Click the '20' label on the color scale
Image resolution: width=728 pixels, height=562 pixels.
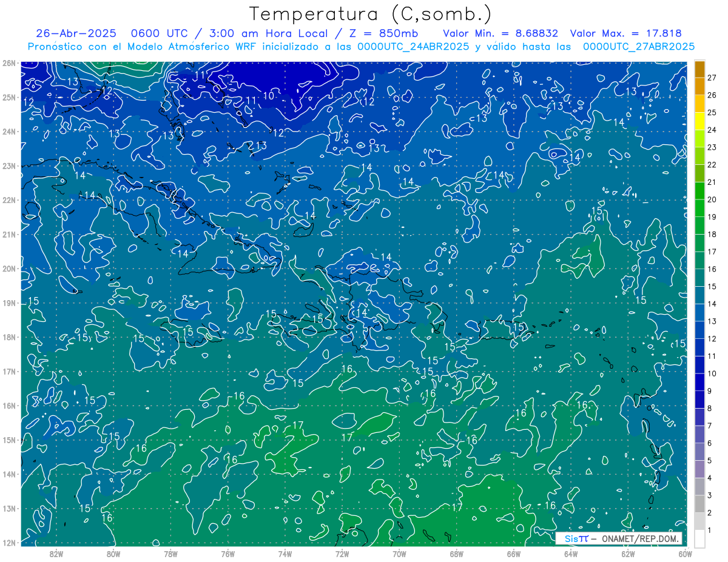click(x=712, y=199)
